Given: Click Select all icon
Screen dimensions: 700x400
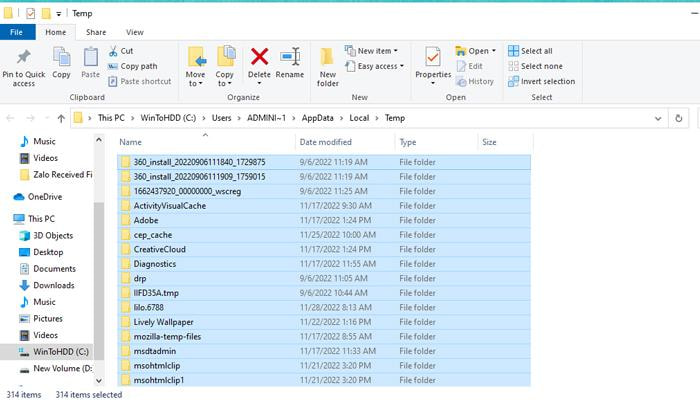Looking at the screenshot, I should click(513, 51).
